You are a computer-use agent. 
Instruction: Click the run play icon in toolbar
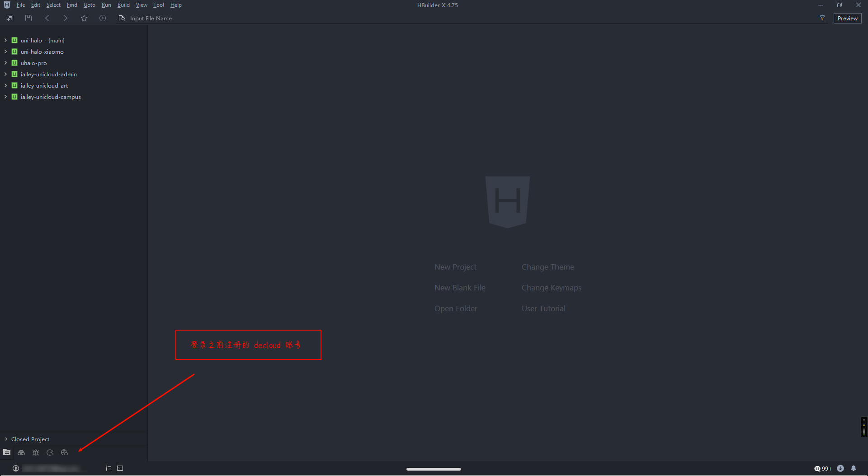[103, 18]
